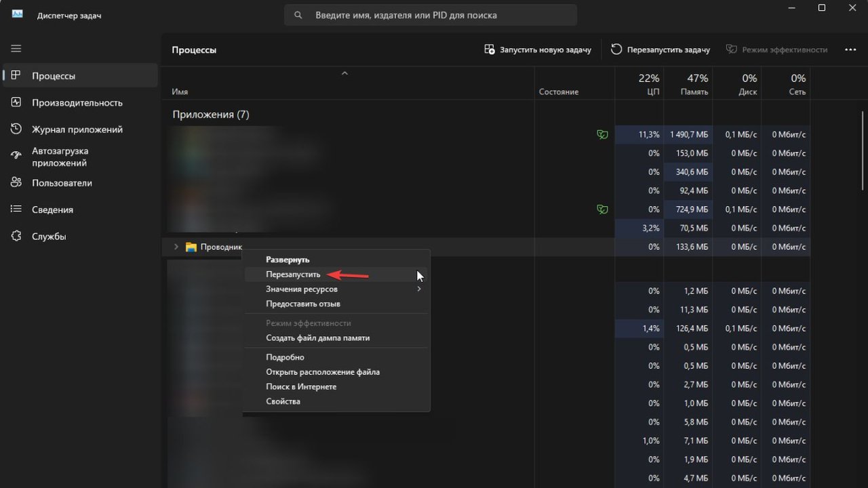This screenshot has width=868, height=488.
Task: Open Журнал приложений history icon
Action: (16, 129)
